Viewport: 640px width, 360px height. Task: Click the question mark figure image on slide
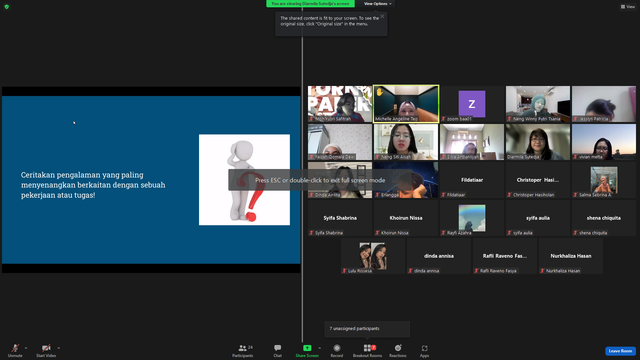coord(244,180)
